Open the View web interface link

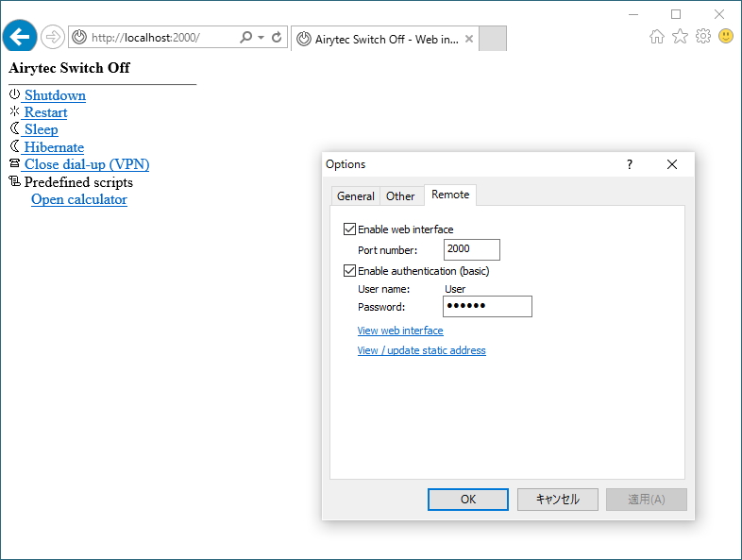pos(400,331)
